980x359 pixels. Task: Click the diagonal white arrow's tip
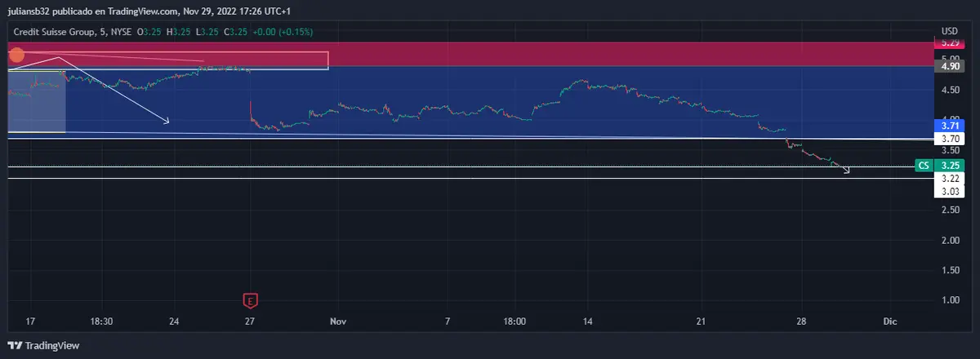point(167,122)
